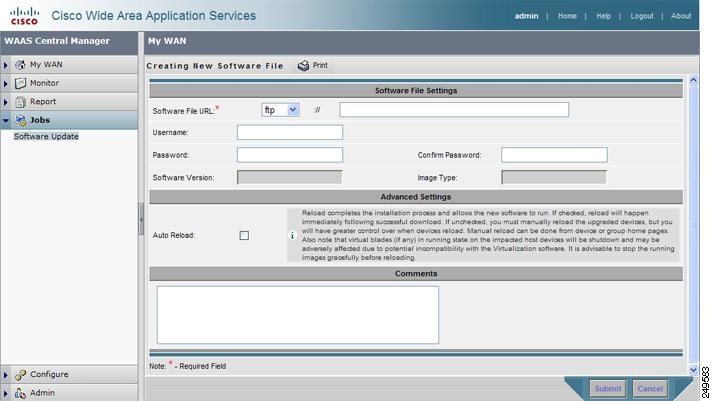The image size is (712, 401).
Task: Click the Image Type field
Action: point(554,177)
